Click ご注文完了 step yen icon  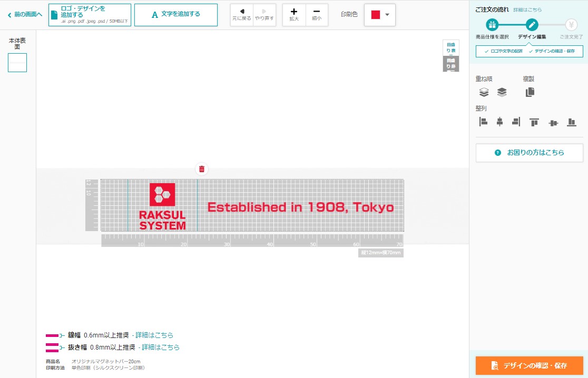point(571,25)
